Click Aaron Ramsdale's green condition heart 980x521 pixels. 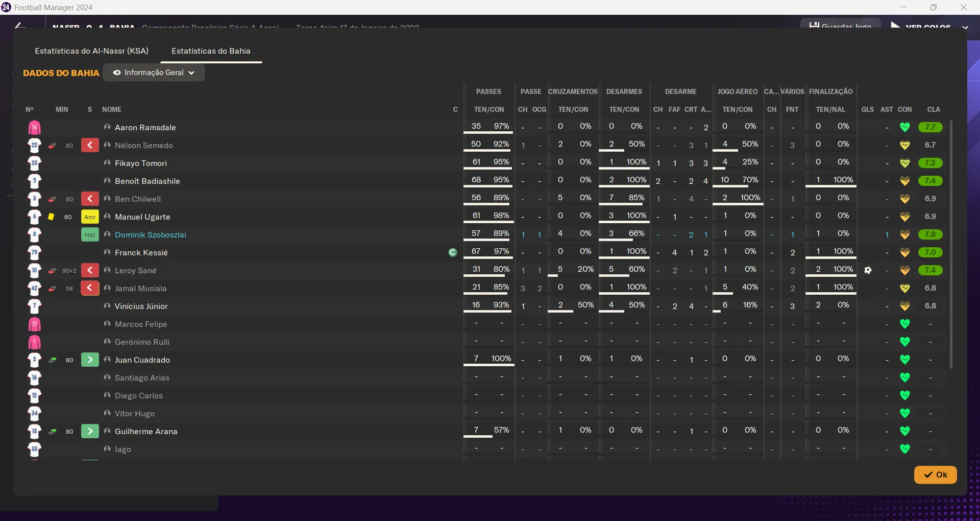pyautogui.click(x=905, y=127)
